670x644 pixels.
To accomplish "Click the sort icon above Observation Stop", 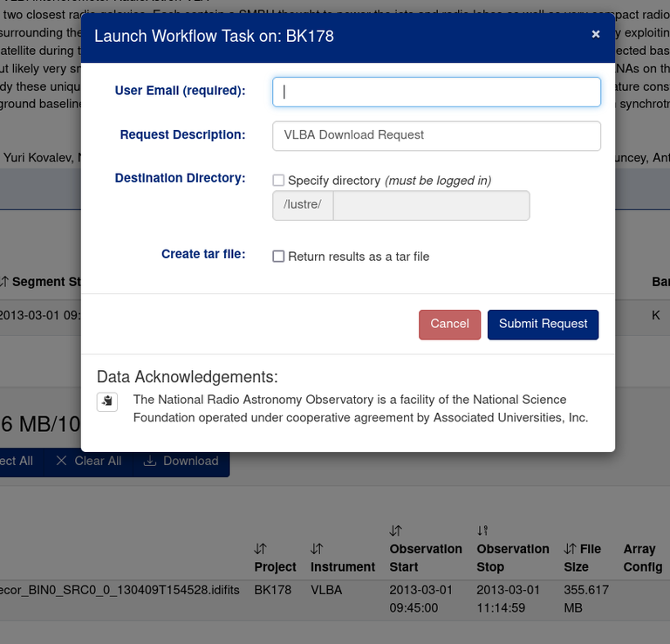I will (483, 531).
